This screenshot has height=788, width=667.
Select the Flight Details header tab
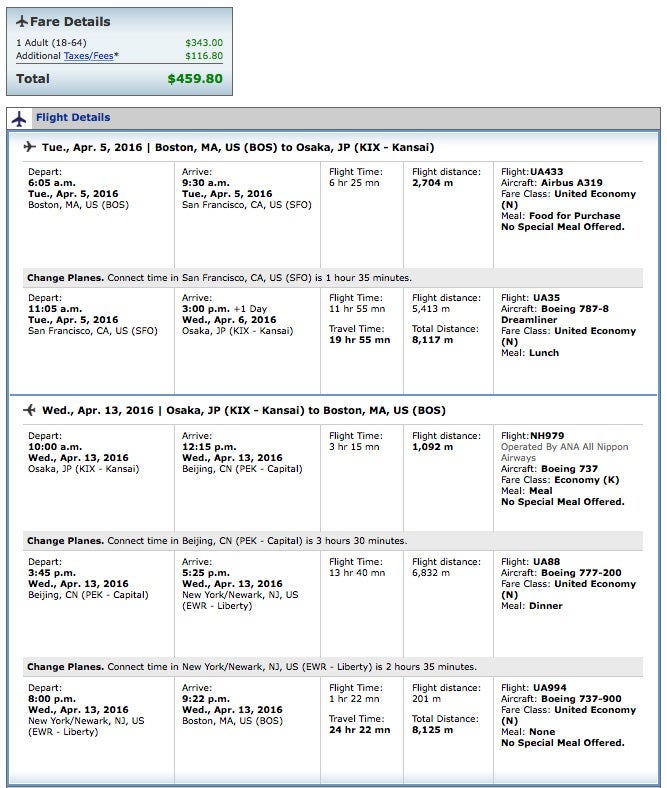pos(73,118)
